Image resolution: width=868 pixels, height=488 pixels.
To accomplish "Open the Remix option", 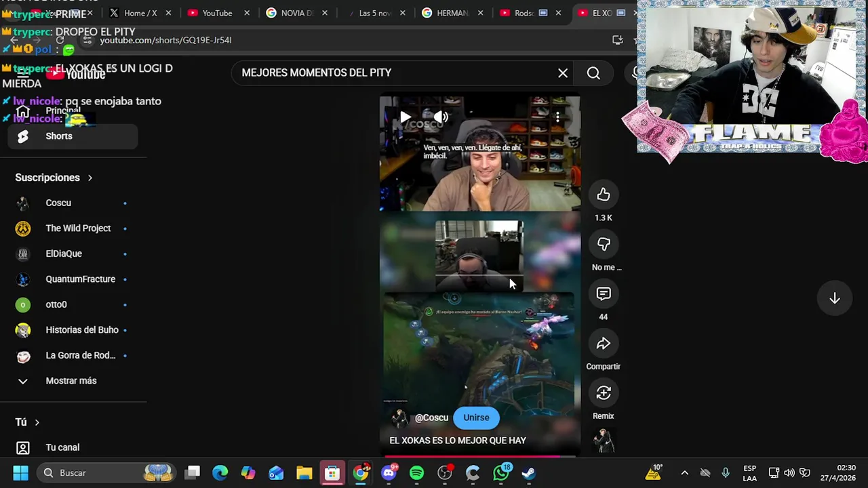I will tap(604, 393).
